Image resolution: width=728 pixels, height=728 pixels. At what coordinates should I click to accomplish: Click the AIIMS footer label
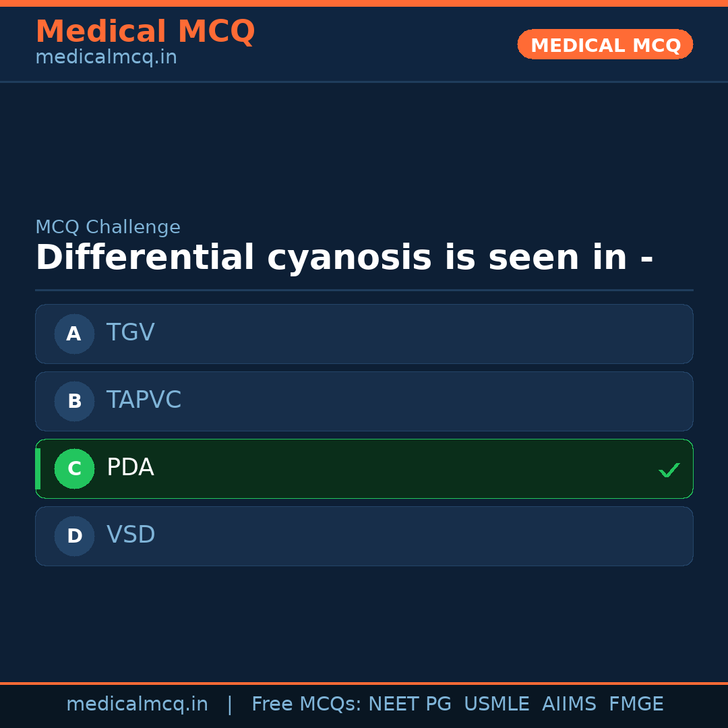point(570,704)
